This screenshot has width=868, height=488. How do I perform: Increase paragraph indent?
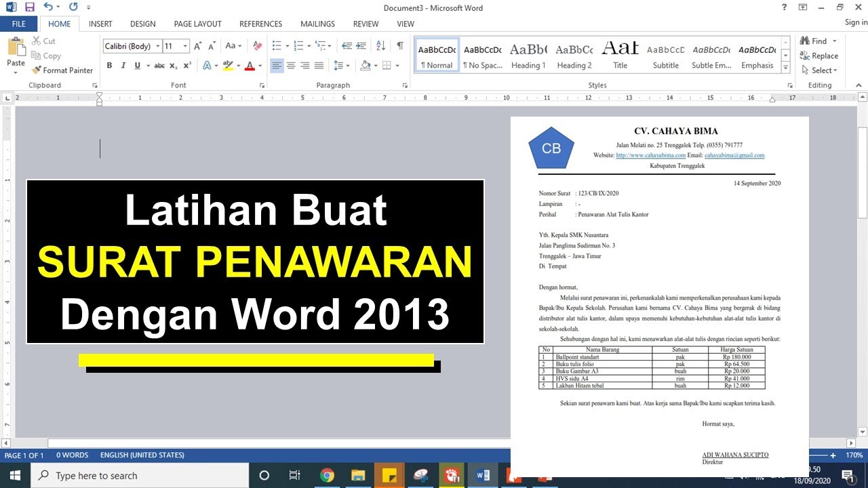coord(361,46)
